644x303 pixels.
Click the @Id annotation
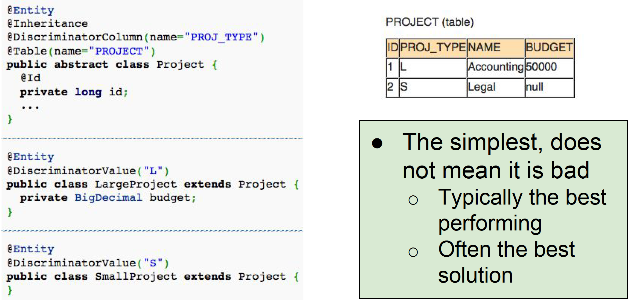point(31,78)
